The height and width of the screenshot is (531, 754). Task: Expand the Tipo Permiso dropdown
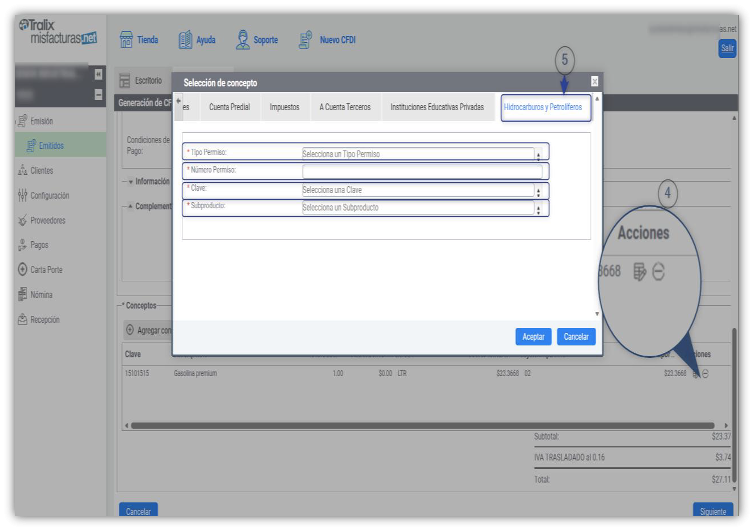pyautogui.click(x=538, y=154)
